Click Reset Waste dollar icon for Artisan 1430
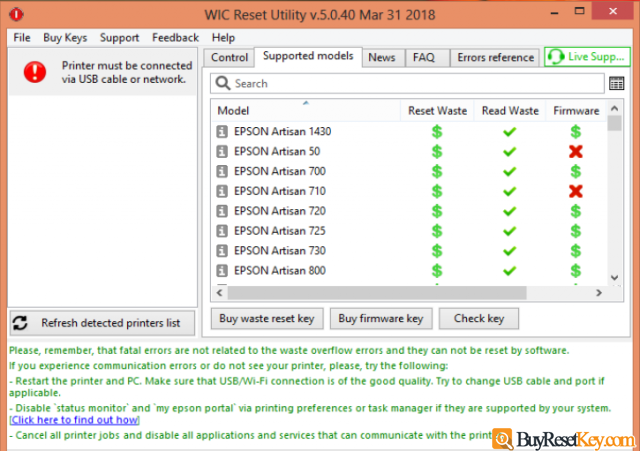Viewport: 640px width, 451px height. click(437, 131)
